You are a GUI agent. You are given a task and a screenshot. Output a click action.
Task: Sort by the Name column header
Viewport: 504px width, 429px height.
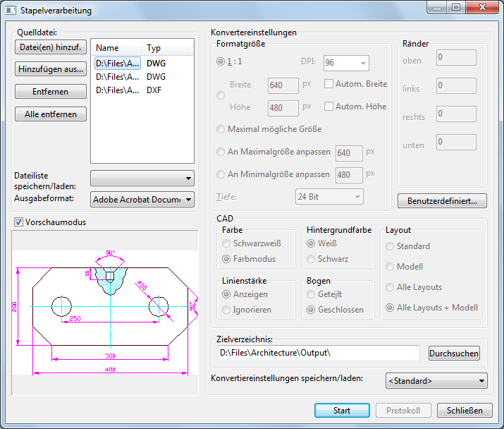[x=116, y=48]
